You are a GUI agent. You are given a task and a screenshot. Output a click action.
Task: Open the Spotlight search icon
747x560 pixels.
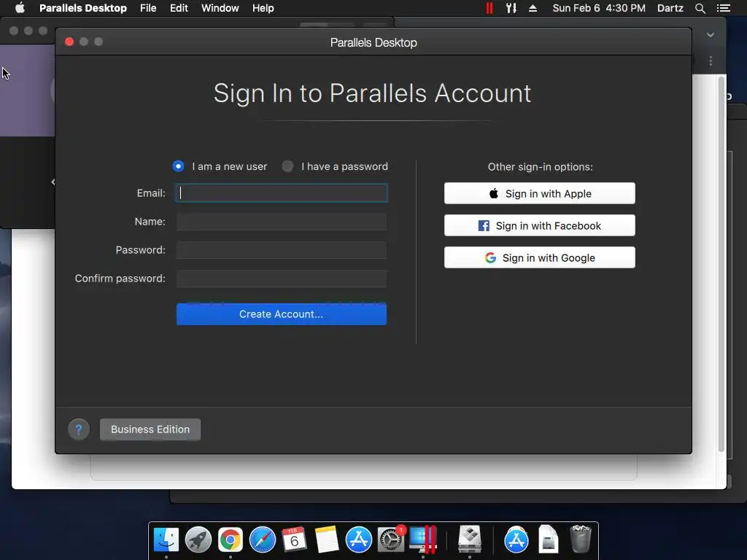pos(700,8)
